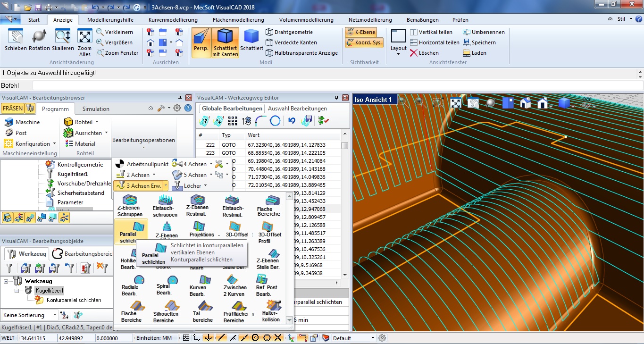Screen dimensions: 644x344
Task: Click the Vertikal teilen button
Action: pyautogui.click(x=431, y=32)
